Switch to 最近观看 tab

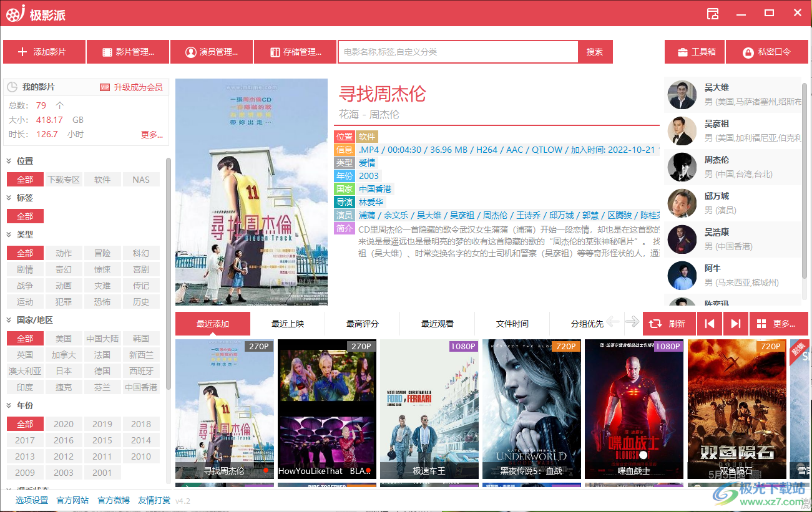click(438, 324)
